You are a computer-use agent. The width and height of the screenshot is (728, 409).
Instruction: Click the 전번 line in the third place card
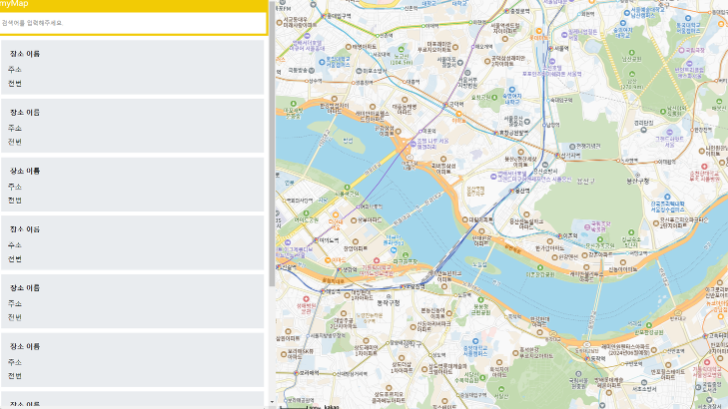click(15, 200)
